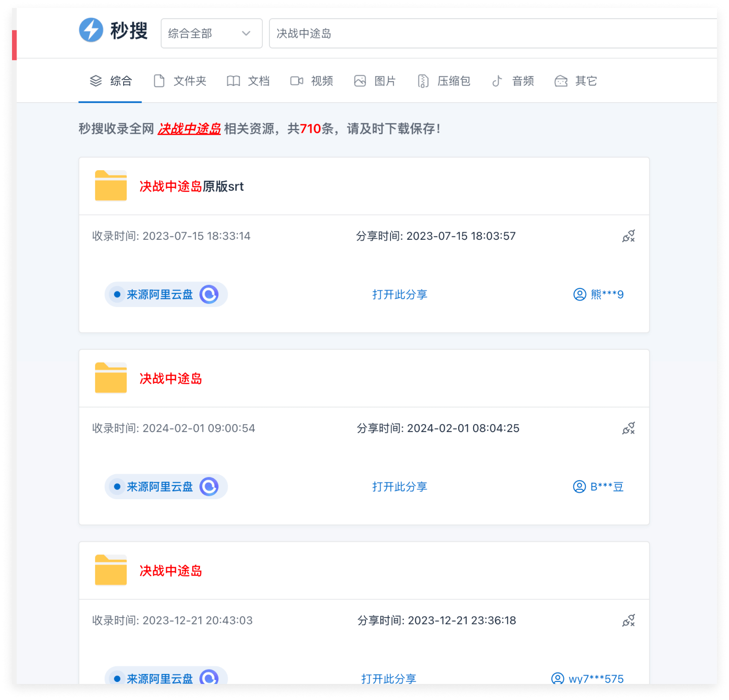729x700 pixels.
Task: Click folder icon of result shared 2024-02-01
Action: (x=111, y=378)
